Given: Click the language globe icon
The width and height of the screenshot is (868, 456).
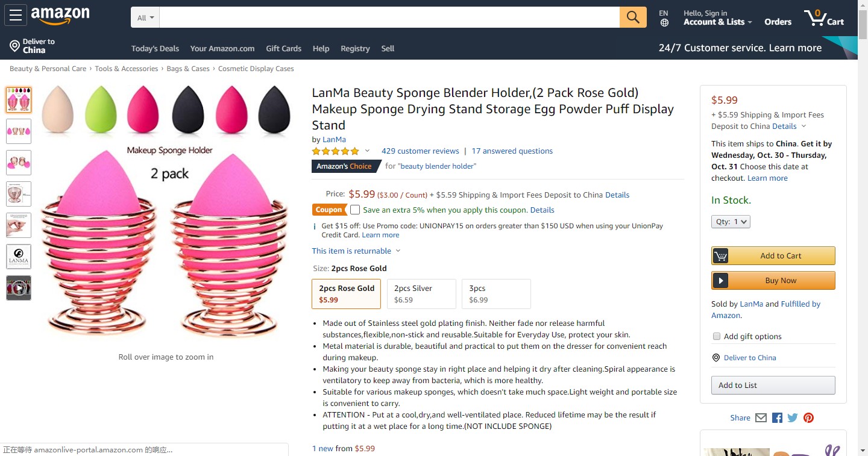Looking at the screenshot, I should 664,23.
